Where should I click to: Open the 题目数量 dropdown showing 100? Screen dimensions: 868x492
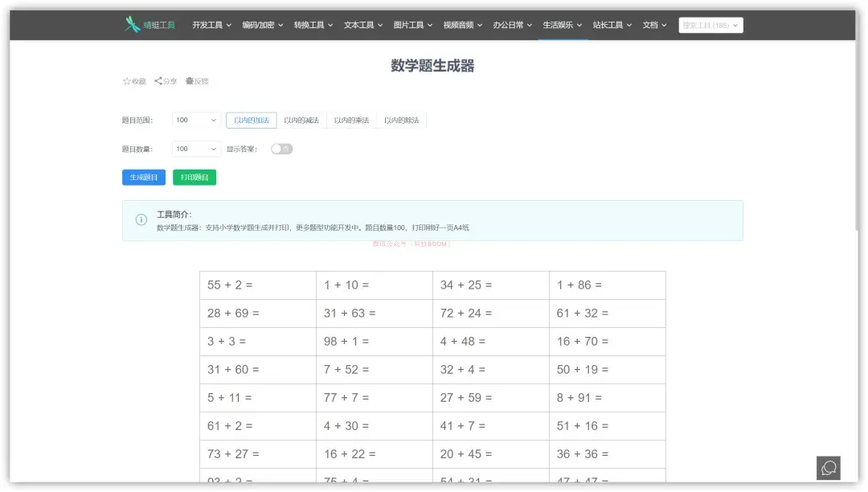click(x=196, y=149)
